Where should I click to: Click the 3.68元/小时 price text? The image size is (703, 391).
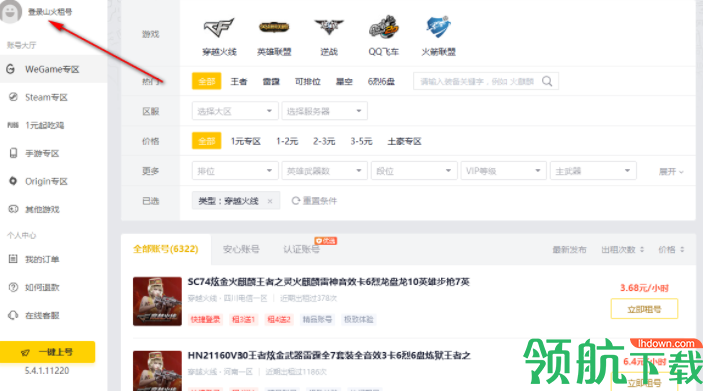(x=644, y=288)
